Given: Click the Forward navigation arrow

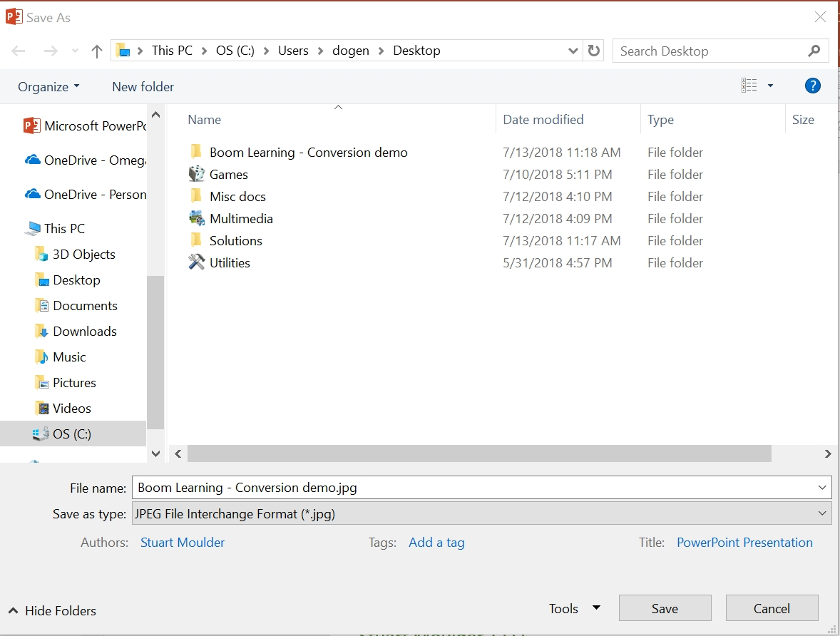Looking at the screenshot, I should coord(51,51).
